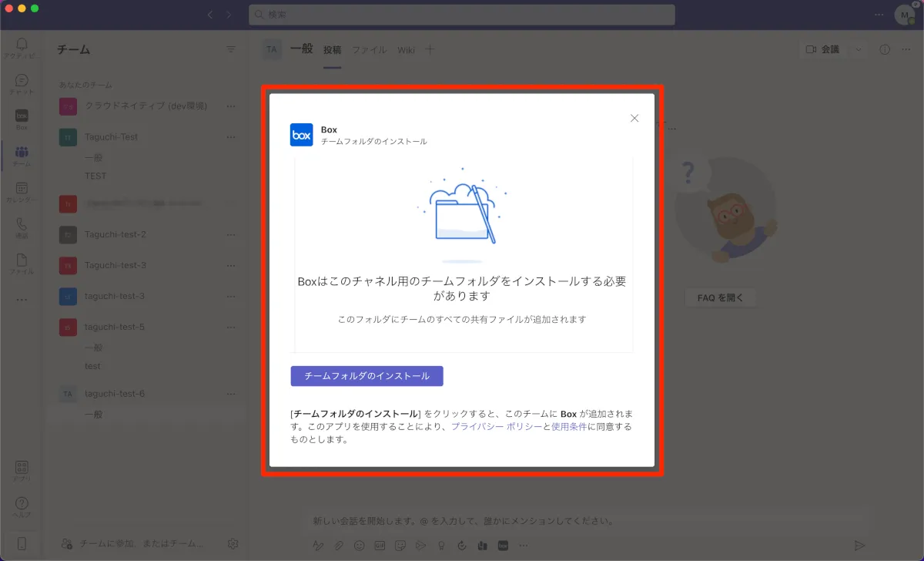Go forward with the right chevron
The image size is (924, 561).
pyautogui.click(x=229, y=15)
